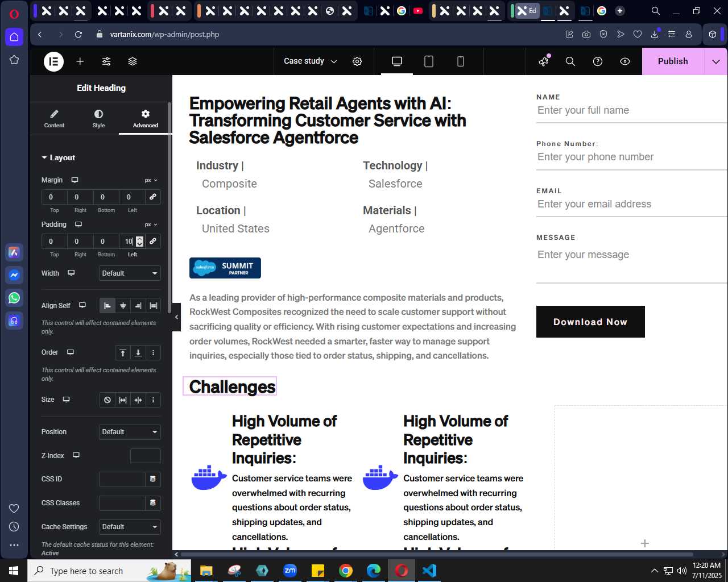The height and width of the screenshot is (582, 728).
Task: Set Size to grow
Action: pos(123,400)
